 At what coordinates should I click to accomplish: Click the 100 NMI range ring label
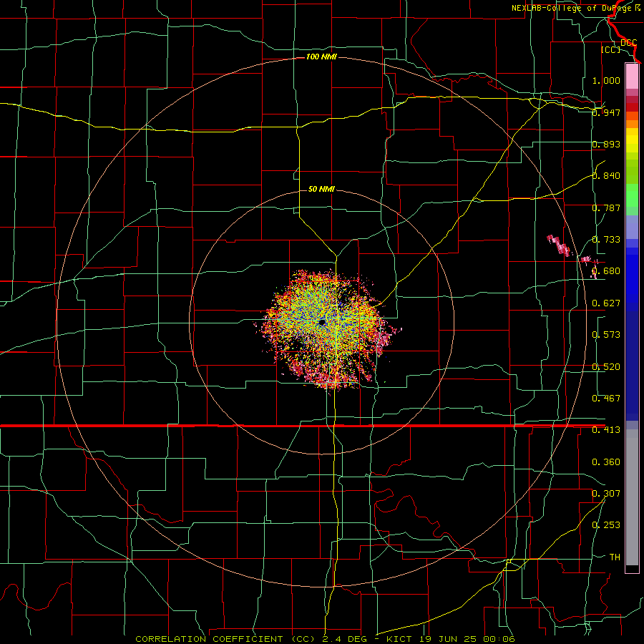pyautogui.click(x=321, y=57)
